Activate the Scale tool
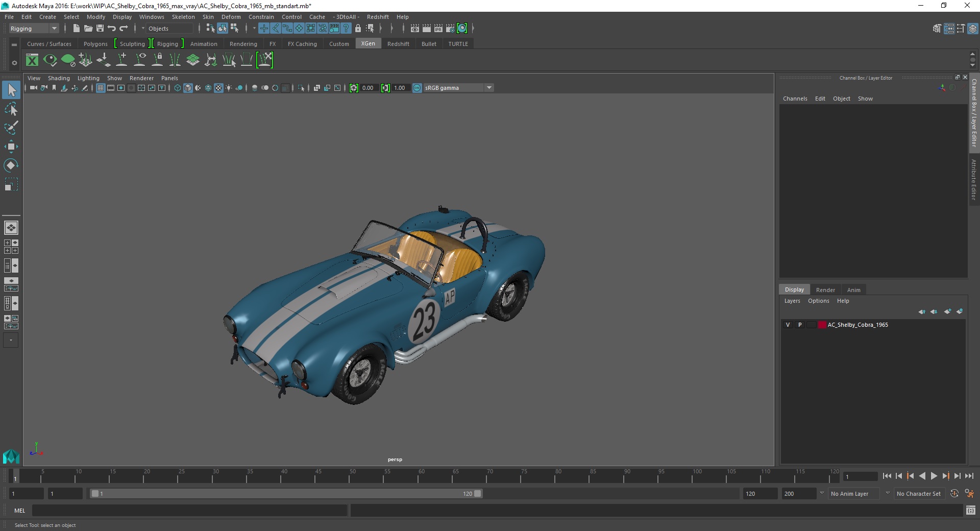Screen dimensions: 980x531 coord(11,184)
